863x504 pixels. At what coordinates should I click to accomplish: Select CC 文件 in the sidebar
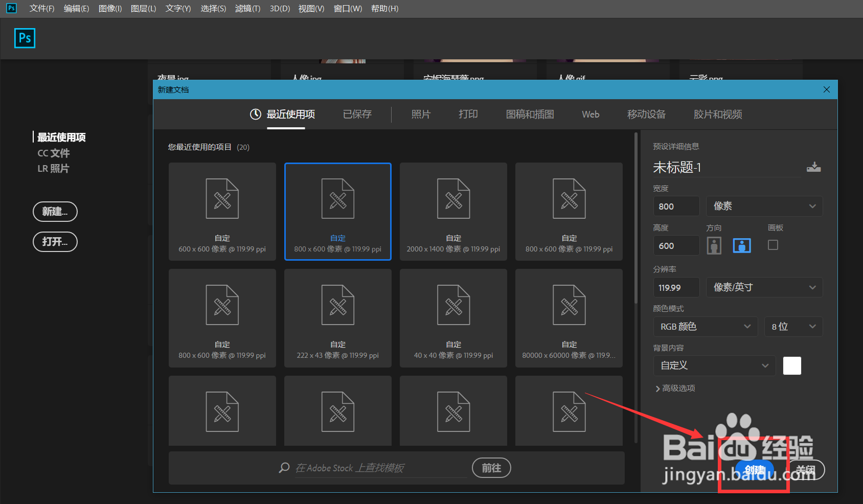54,153
